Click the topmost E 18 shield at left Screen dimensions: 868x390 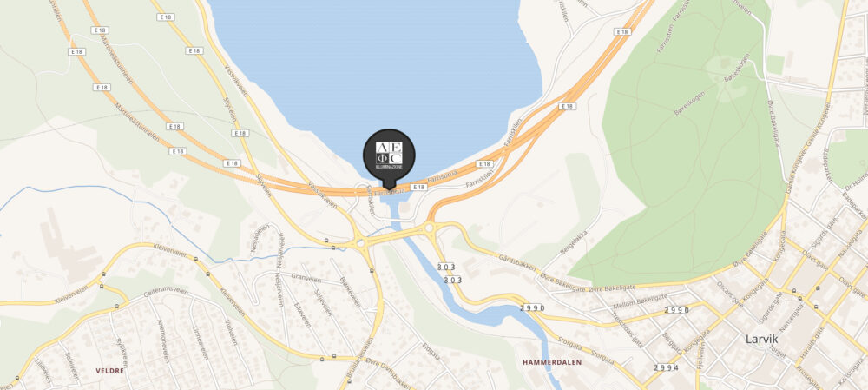[166, 17]
